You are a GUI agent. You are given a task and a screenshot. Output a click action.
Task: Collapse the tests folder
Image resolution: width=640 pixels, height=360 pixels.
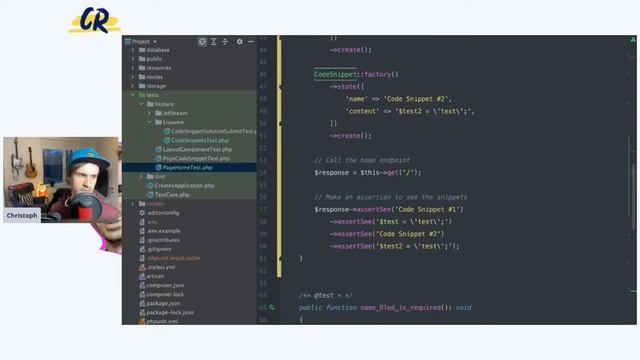133,95
